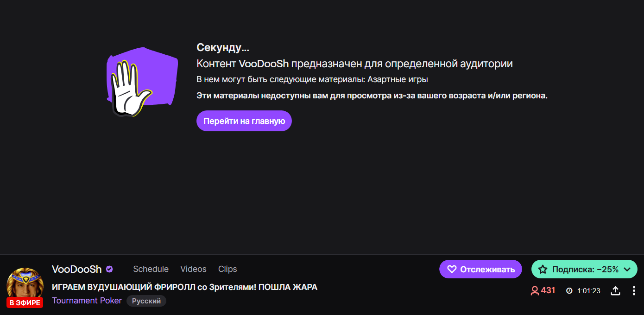The height and width of the screenshot is (315, 644).
Task: Click the viewer count icon showing 431
Action: tap(535, 291)
